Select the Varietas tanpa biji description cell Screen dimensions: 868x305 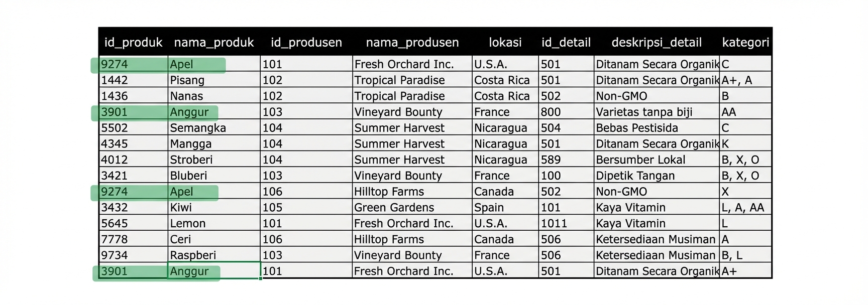656,112
